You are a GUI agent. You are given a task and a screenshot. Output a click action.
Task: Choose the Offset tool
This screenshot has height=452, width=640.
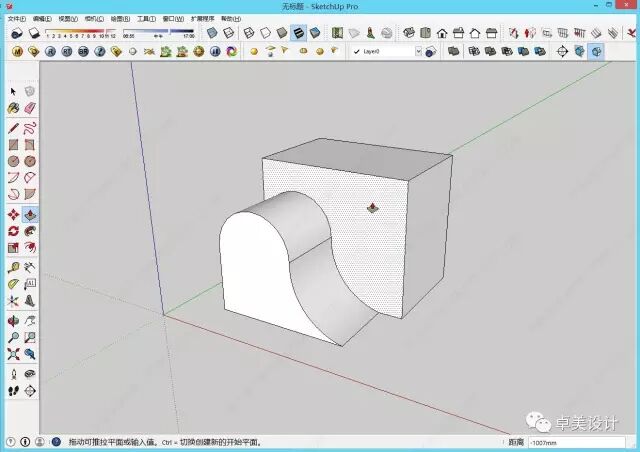[30, 247]
